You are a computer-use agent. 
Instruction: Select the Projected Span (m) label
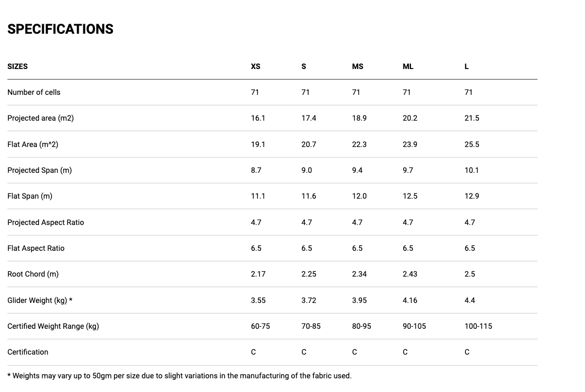coord(40,170)
